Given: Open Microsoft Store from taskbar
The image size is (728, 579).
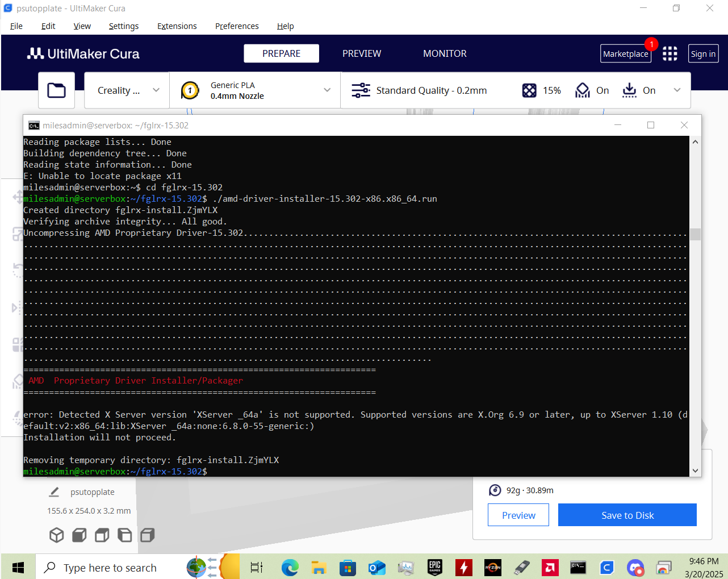Looking at the screenshot, I should coord(348,567).
